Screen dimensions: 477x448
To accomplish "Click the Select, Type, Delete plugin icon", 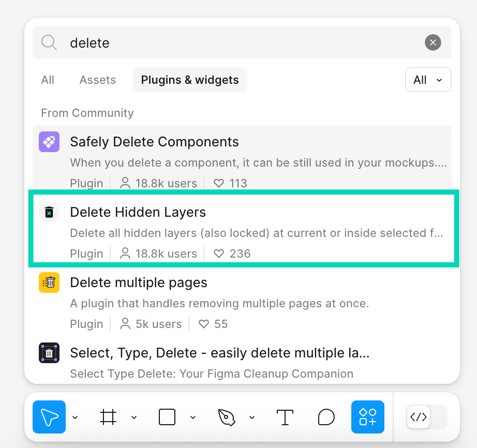I will point(49,353).
